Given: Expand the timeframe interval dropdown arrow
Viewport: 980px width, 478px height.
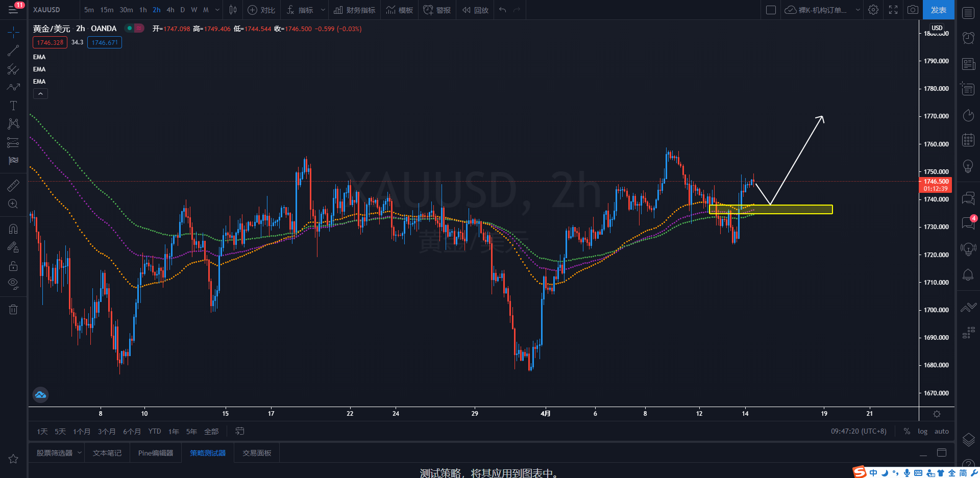Looking at the screenshot, I should [x=217, y=10].
